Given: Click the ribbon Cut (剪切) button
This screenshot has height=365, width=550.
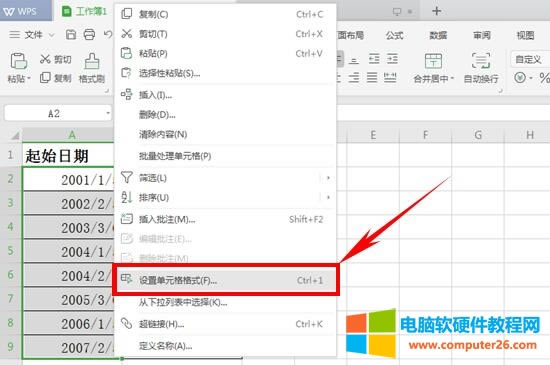Looking at the screenshot, I should (55, 59).
